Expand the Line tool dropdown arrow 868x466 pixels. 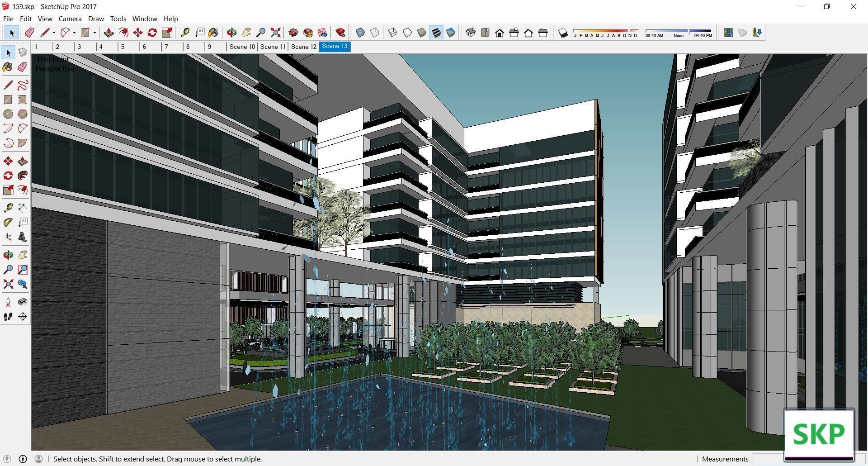click(x=54, y=33)
